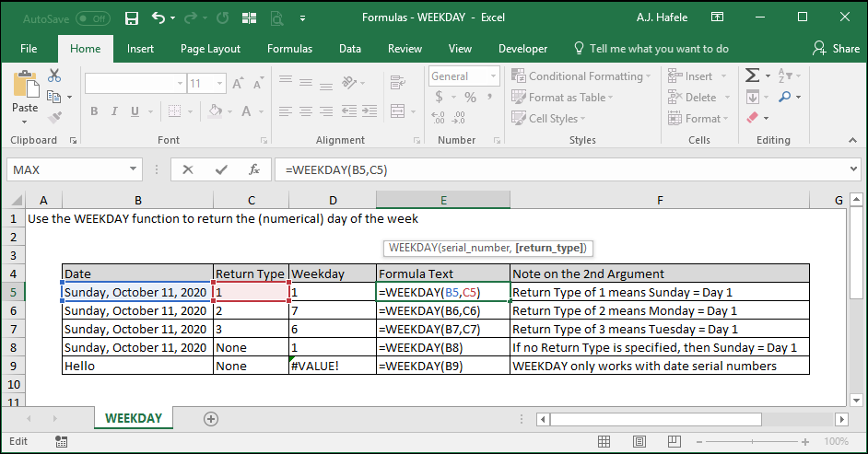Click the Orientation text angle icon
868x454 pixels.
click(350, 83)
